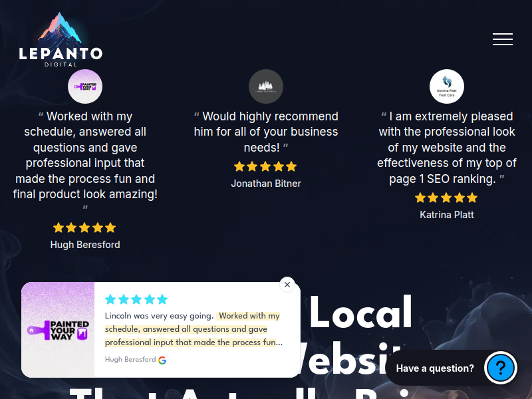This screenshot has width=532, height=399.
Task: Open the Painted Your Way avatar
Action: click(85, 86)
